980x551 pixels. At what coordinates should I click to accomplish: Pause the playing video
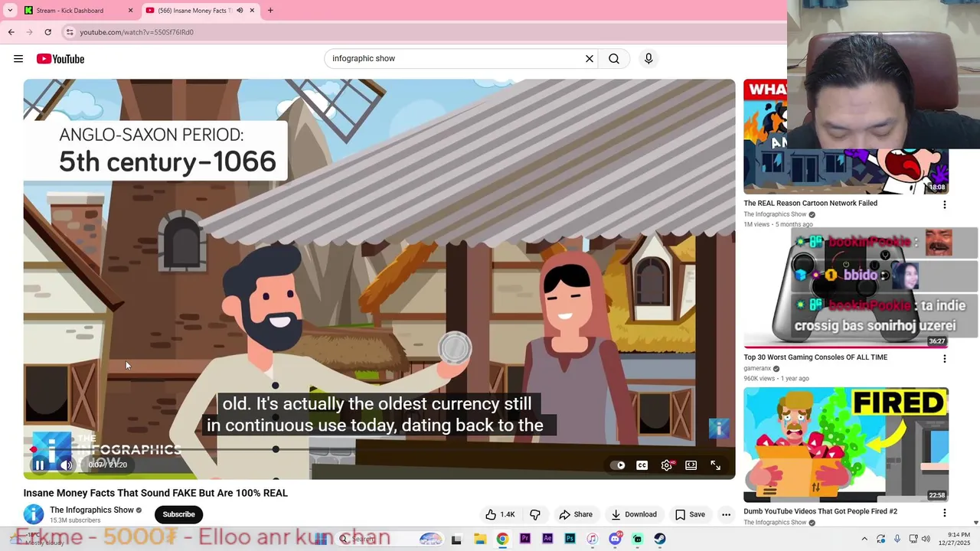pyautogui.click(x=40, y=465)
